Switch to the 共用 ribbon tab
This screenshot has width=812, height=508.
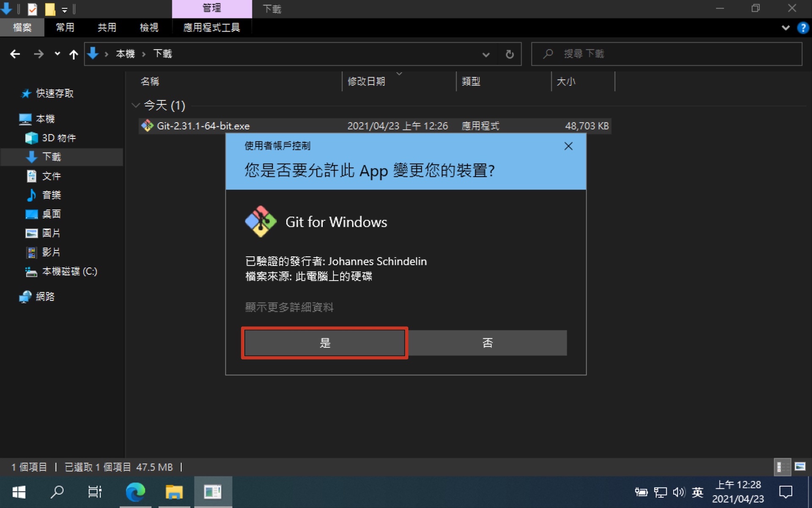(x=107, y=28)
